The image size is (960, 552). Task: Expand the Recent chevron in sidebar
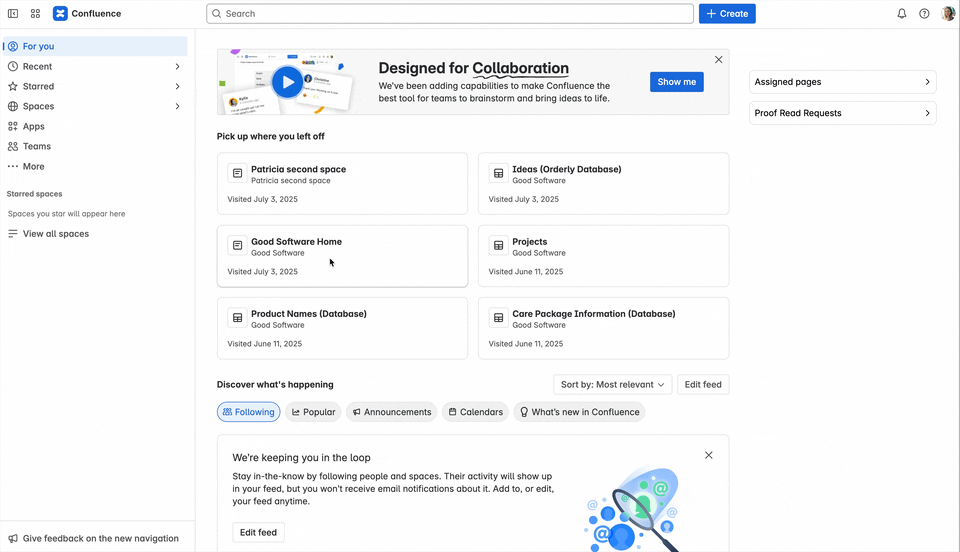178,66
